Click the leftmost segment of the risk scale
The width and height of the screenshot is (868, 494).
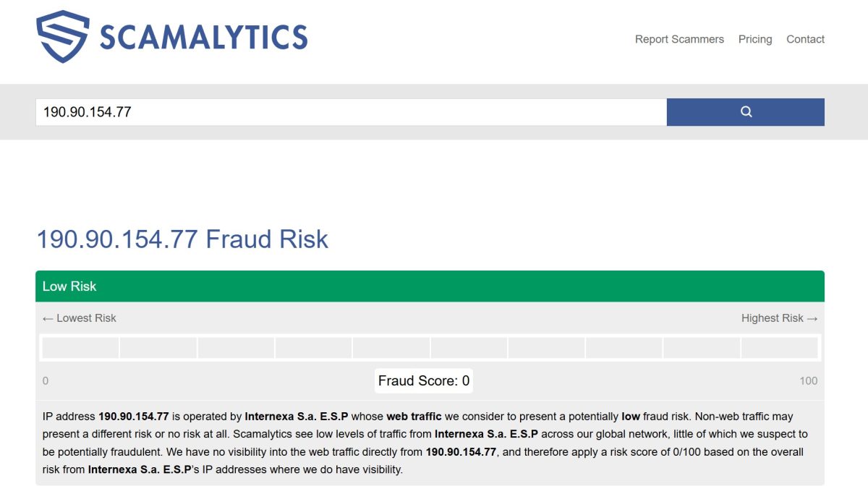(80, 347)
